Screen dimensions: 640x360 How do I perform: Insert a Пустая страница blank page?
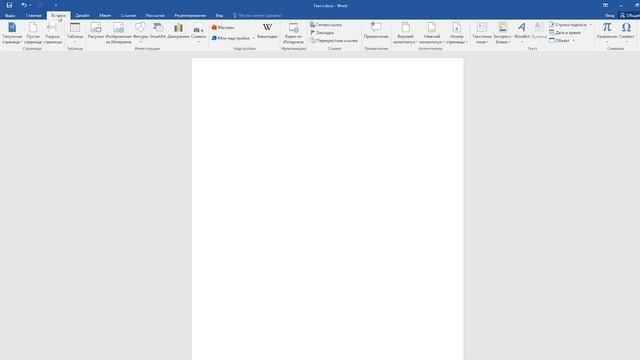pyautogui.click(x=33, y=33)
